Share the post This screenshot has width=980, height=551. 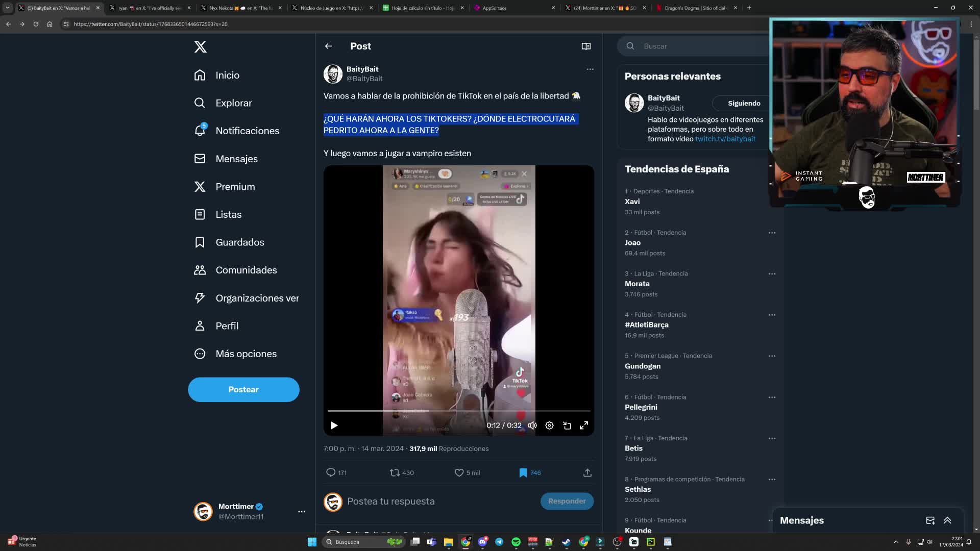pos(587,472)
